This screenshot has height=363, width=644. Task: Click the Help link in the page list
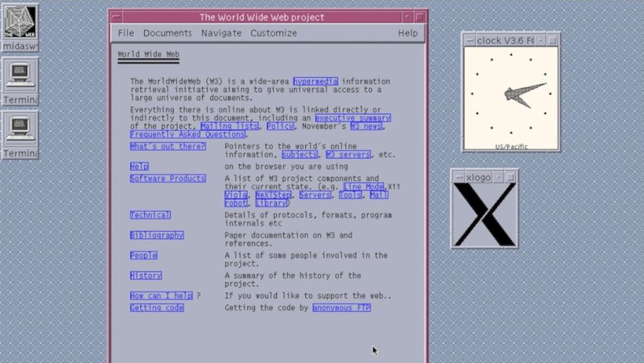point(139,166)
